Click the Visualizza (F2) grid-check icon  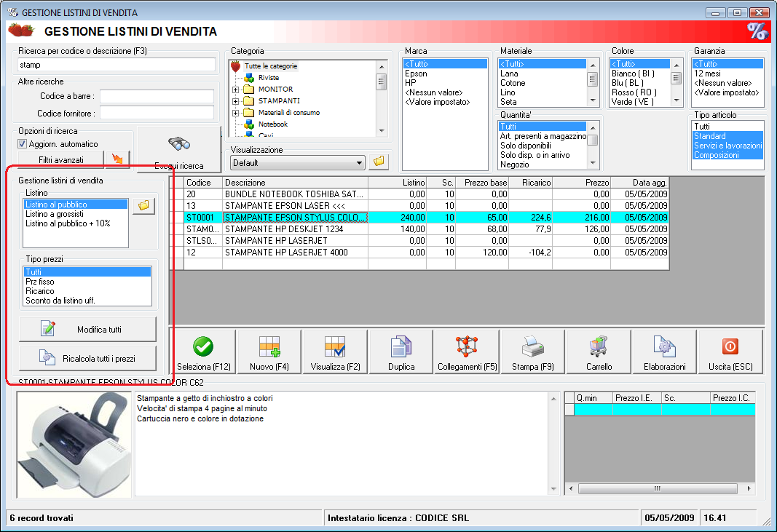click(x=335, y=346)
